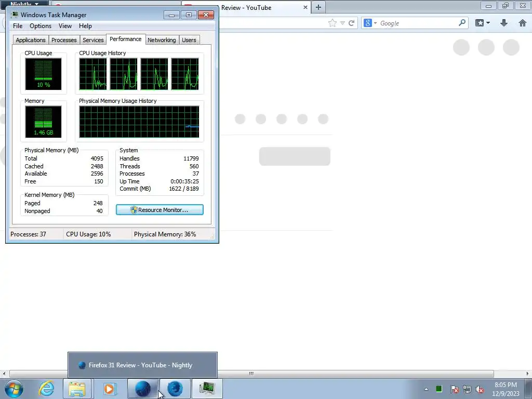The width and height of the screenshot is (532, 399).
Task: Open the network tray icon
Action: pyautogui.click(x=467, y=389)
